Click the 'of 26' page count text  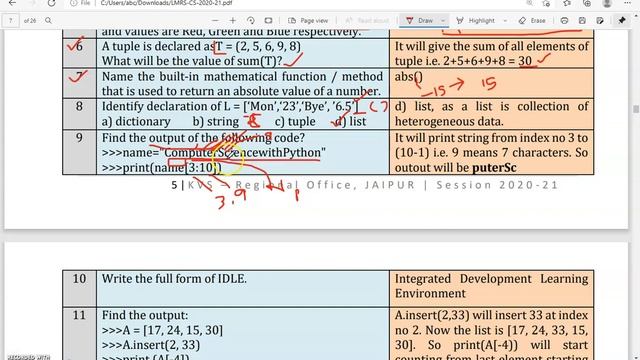coord(30,20)
